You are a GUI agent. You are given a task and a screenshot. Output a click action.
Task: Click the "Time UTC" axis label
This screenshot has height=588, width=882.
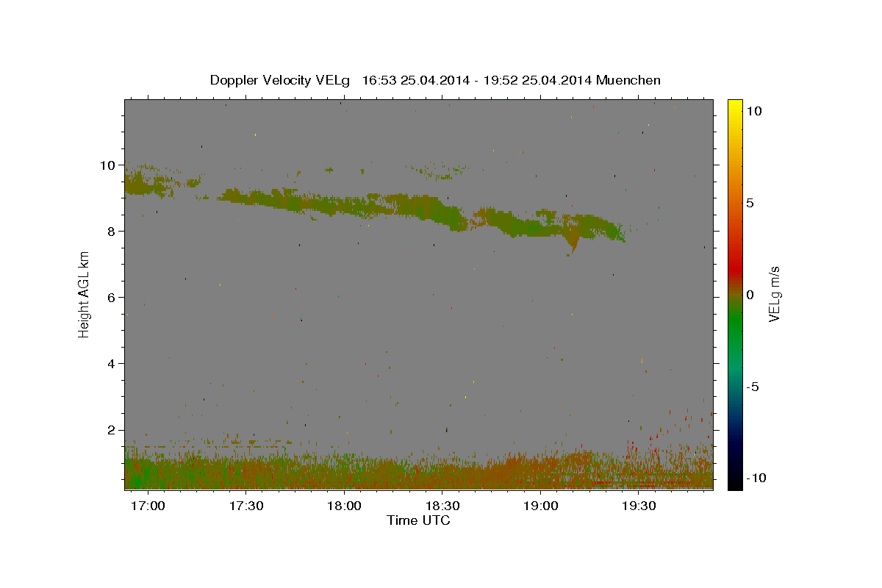click(418, 520)
